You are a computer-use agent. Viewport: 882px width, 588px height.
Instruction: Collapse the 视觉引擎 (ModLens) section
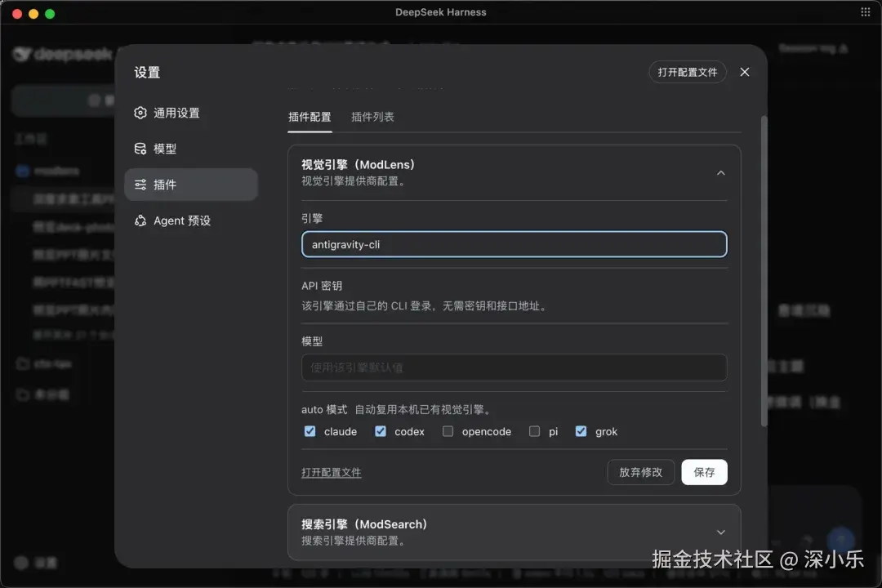(720, 173)
